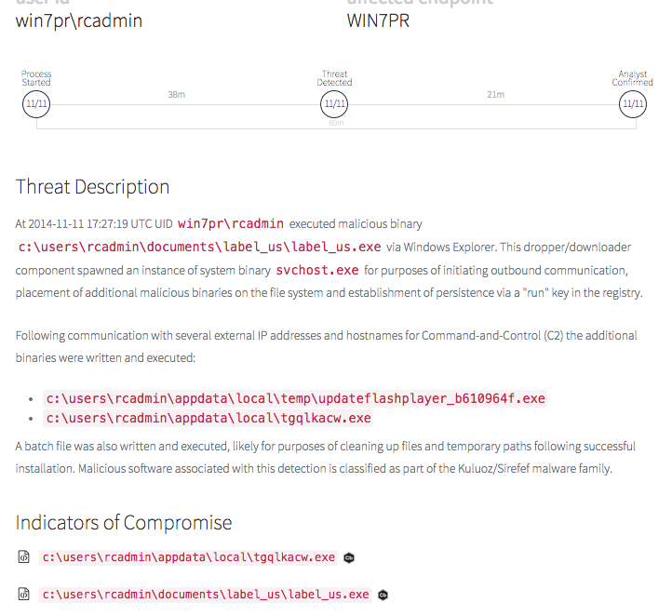Select the Threat Detected timeline circle
The height and width of the screenshot is (616, 672).
coord(334,104)
